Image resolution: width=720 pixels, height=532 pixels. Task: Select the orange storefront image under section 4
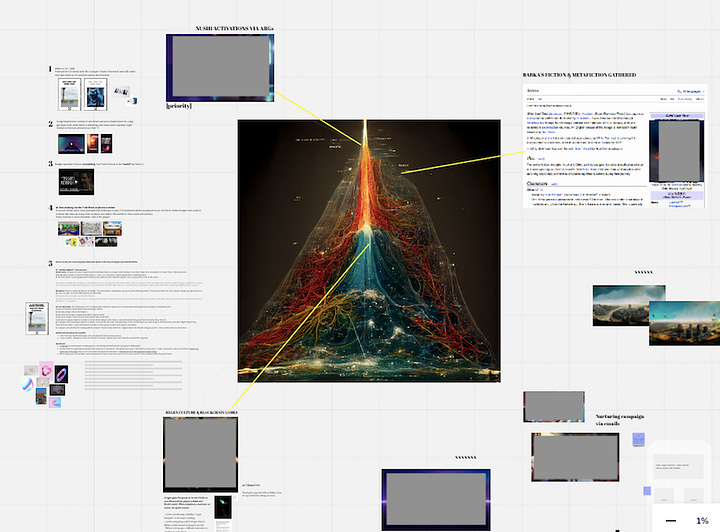coord(112,228)
